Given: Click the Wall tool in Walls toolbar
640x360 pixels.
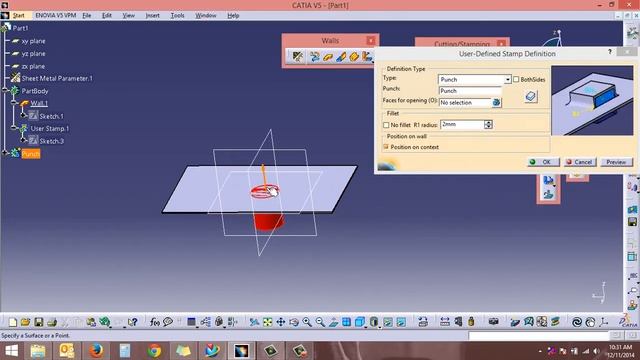Looking at the screenshot, I should point(327,57).
